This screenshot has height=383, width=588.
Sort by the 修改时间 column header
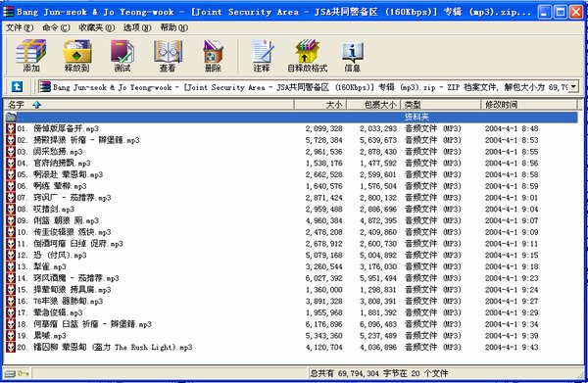(529, 105)
